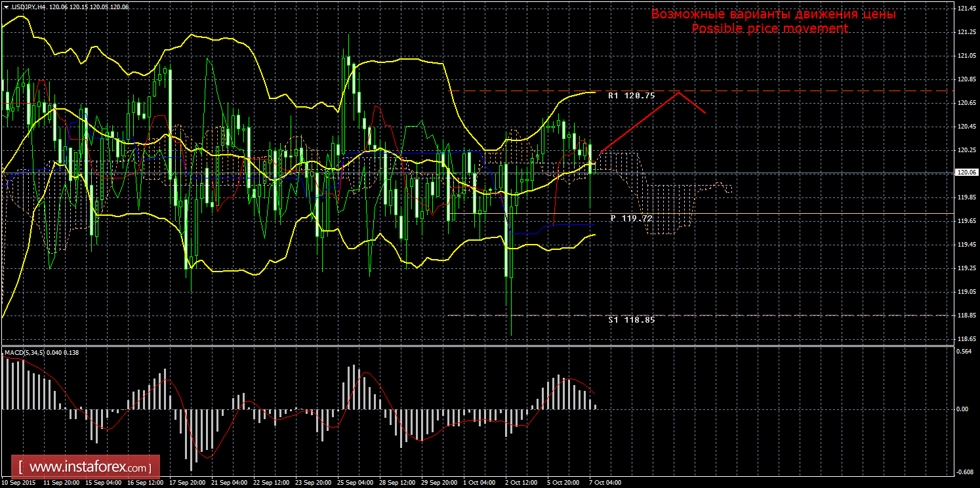Click the MACD 0.564 scale value

(x=964, y=352)
